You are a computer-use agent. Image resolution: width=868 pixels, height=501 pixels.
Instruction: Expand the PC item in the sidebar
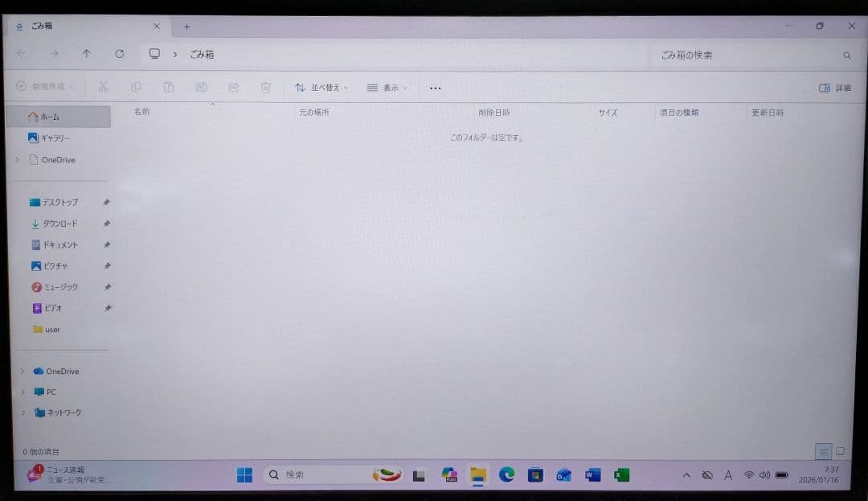23,392
